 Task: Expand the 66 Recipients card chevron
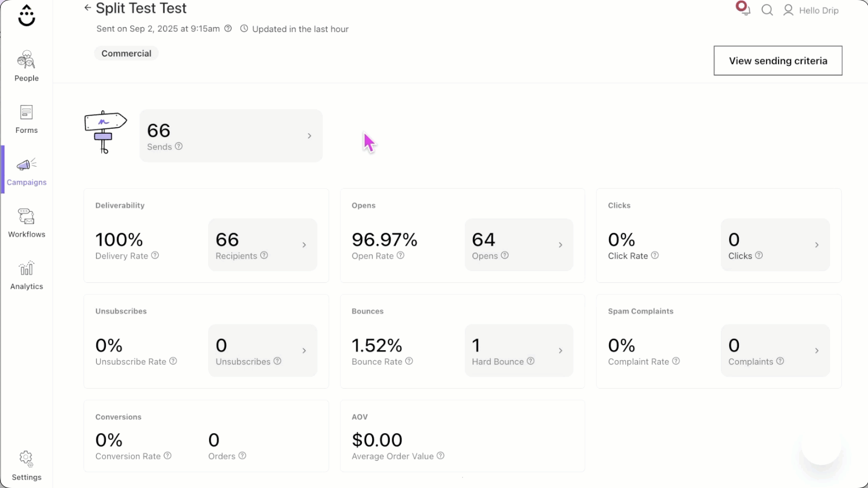pos(304,245)
